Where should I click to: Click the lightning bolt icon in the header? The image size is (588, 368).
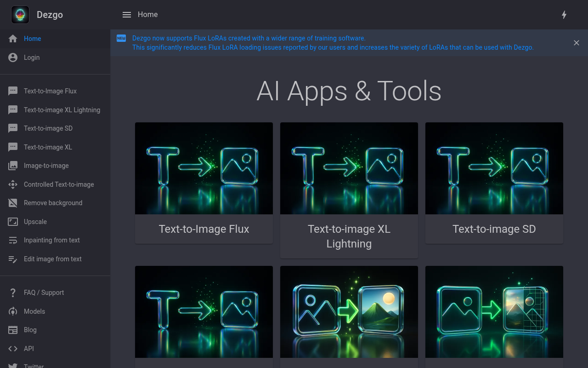click(564, 15)
